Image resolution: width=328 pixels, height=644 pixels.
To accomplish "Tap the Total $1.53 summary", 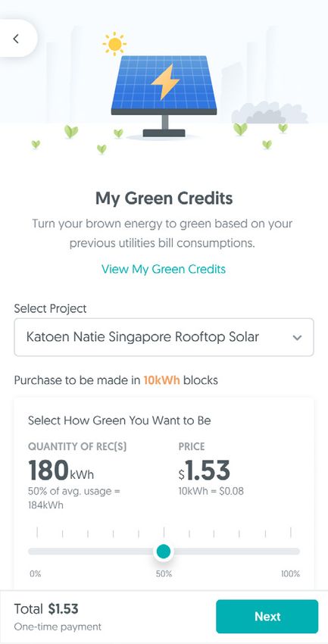I will click(46, 608).
